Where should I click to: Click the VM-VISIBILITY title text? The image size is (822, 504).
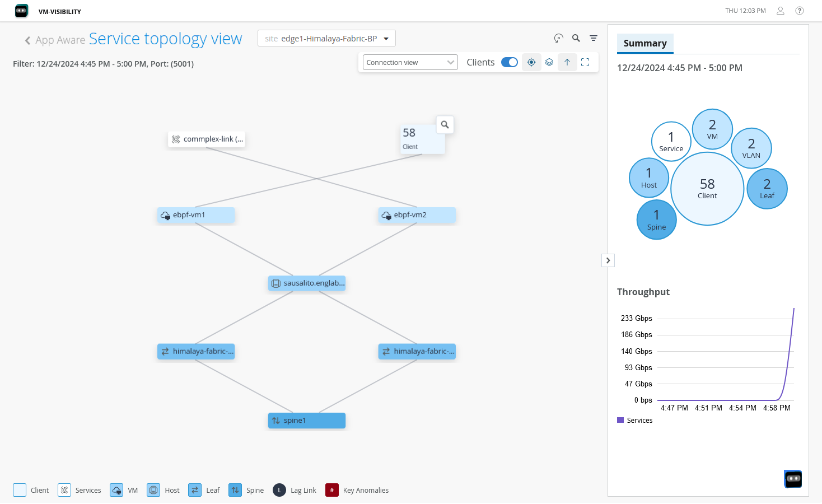60,11
